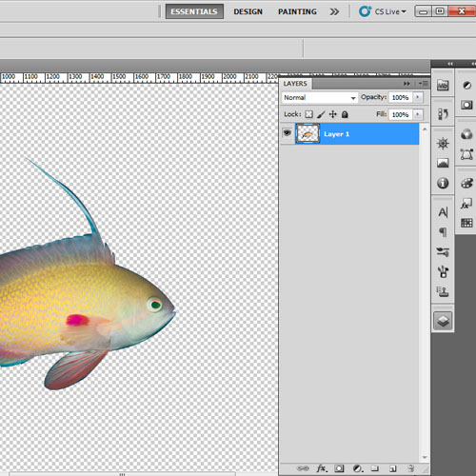
Task: Open the Brush presets panel icon
Action: tap(443, 252)
